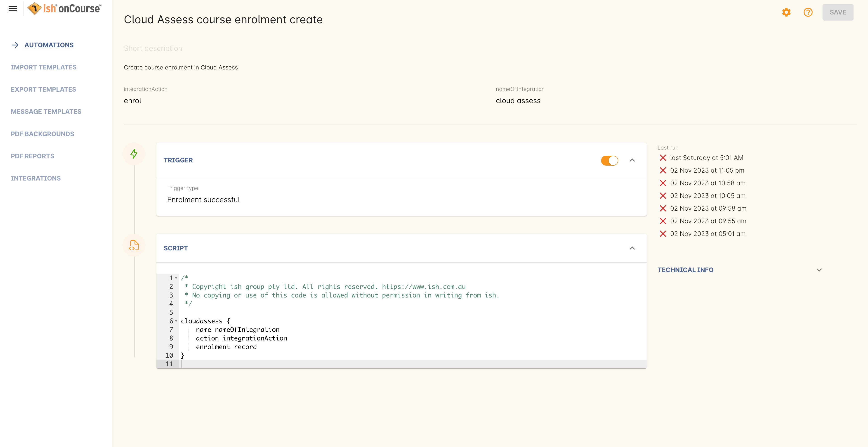Viewport: 868px width, 447px height.
Task: Click the copyright comment on line 2
Action: tap(325, 287)
